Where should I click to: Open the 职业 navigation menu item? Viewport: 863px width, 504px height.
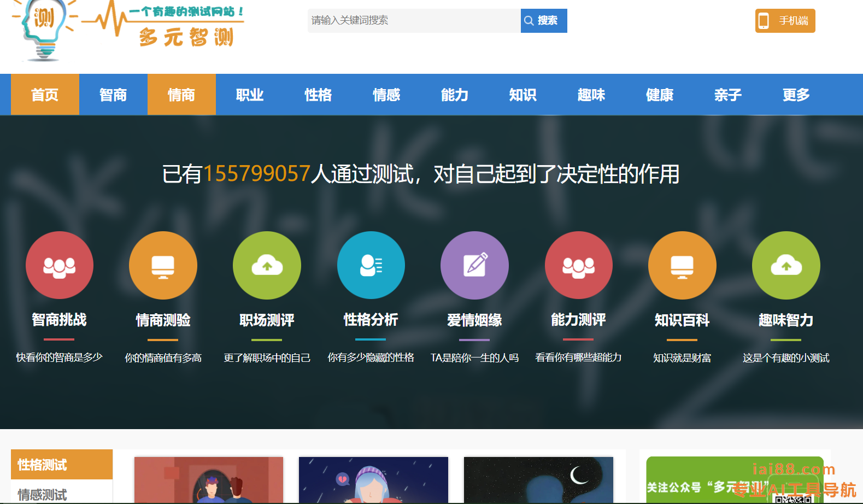tap(250, 95)
